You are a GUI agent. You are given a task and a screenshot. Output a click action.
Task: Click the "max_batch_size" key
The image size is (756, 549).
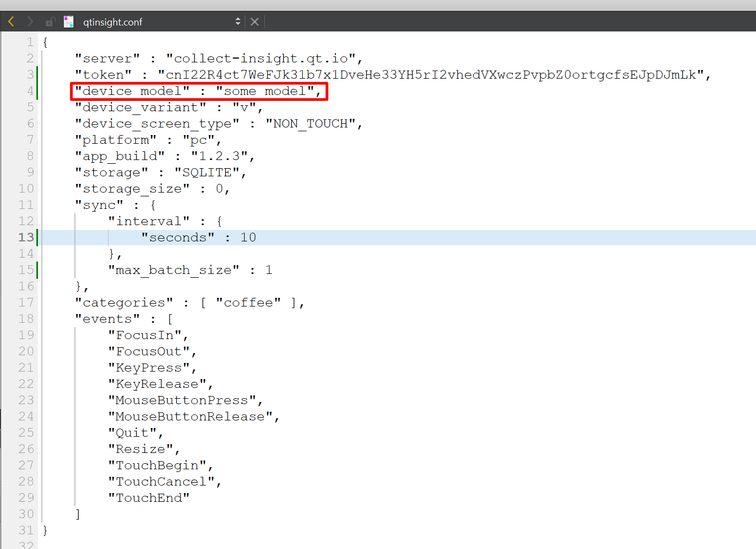coord(173,270)
